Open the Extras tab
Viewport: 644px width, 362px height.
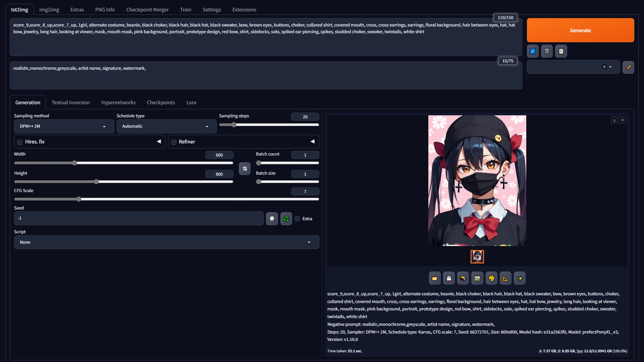[77, 9]
